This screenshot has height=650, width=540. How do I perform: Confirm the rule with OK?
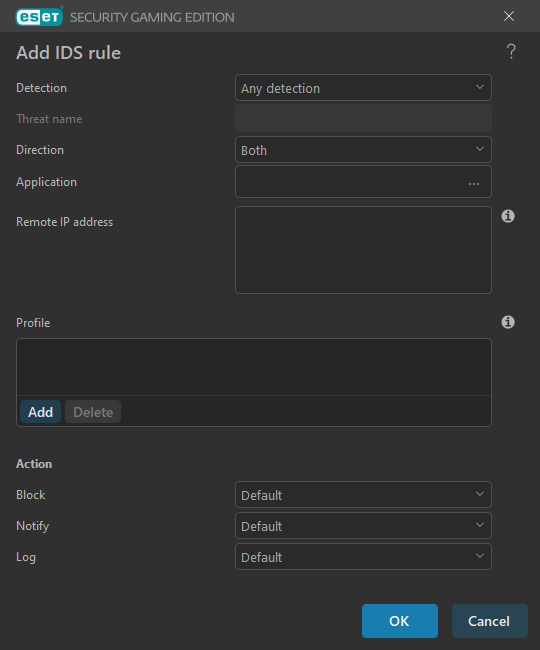tap(400, 621)
